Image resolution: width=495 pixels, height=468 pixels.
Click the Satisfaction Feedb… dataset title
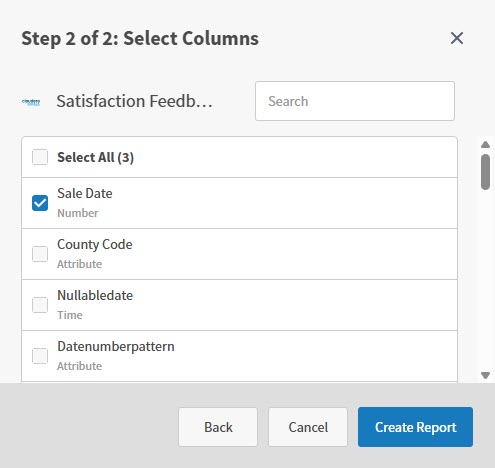pos(134,101)
